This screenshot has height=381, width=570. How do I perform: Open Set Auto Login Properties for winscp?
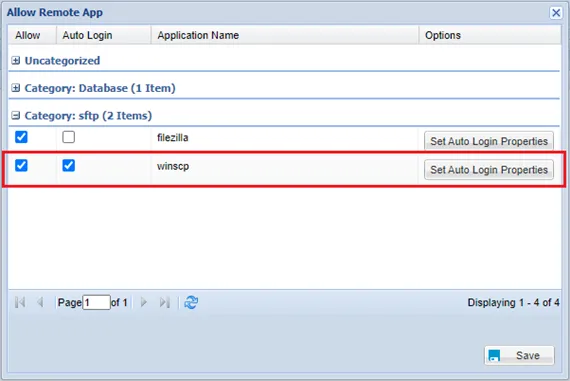click(x=489, y=169)
